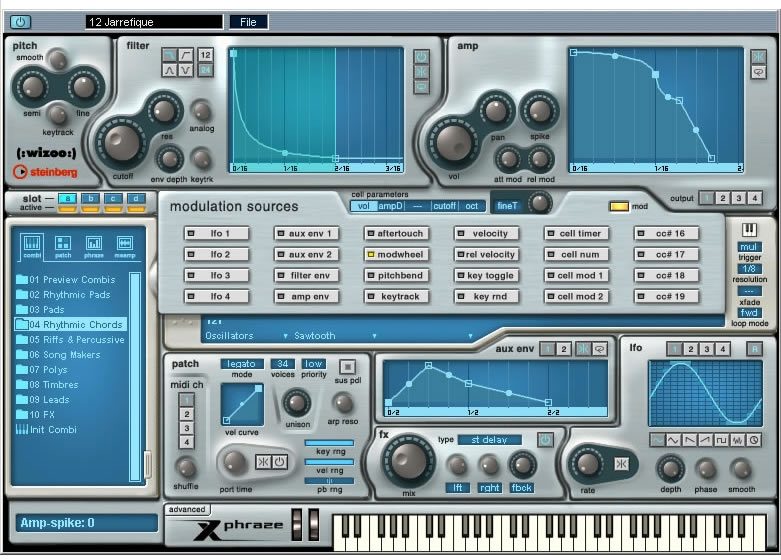
Task: Click the advanced button
Action: (x=187, y=510)
